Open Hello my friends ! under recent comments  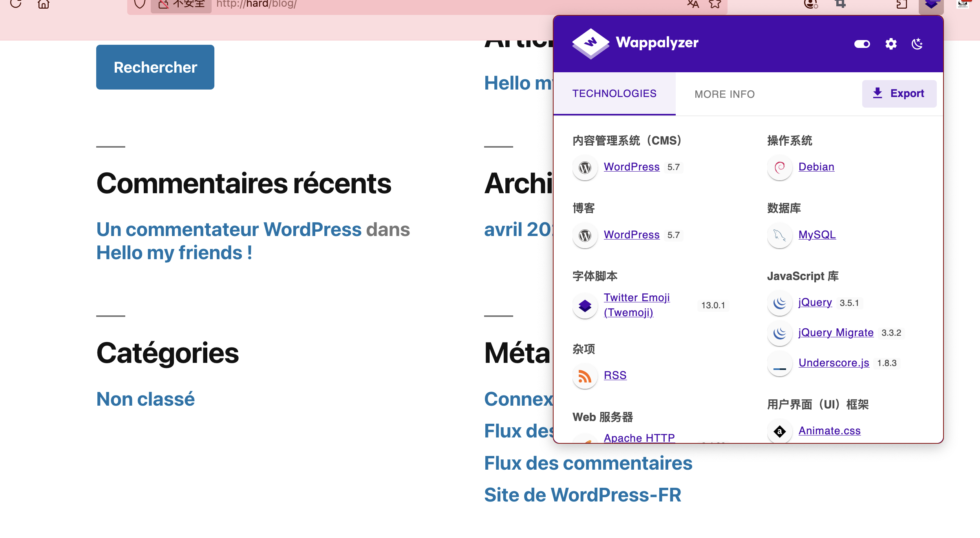(x=174, y=253)
